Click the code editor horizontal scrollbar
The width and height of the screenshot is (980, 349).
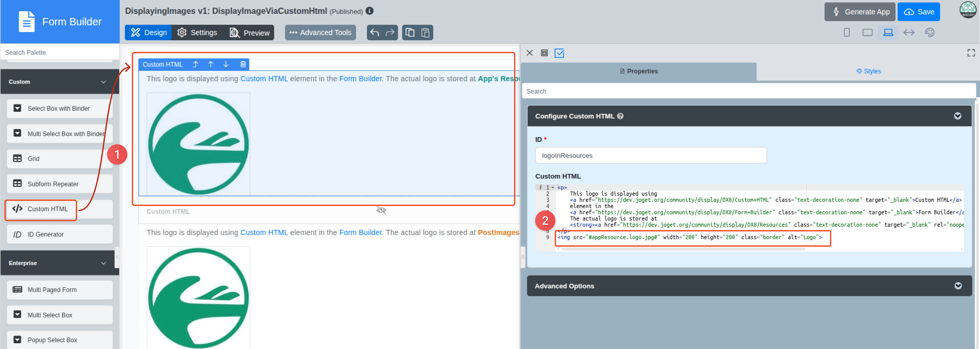(683, 249)
